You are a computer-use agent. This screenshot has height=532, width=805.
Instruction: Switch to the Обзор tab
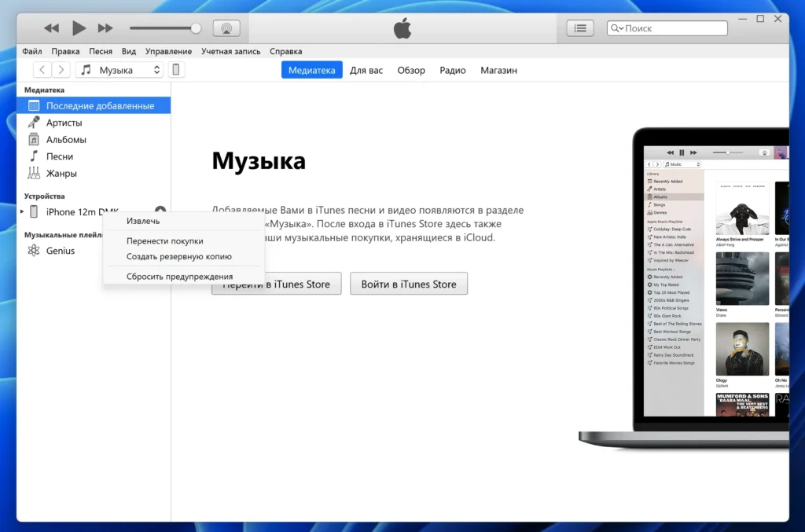click(x=411, y=70)
